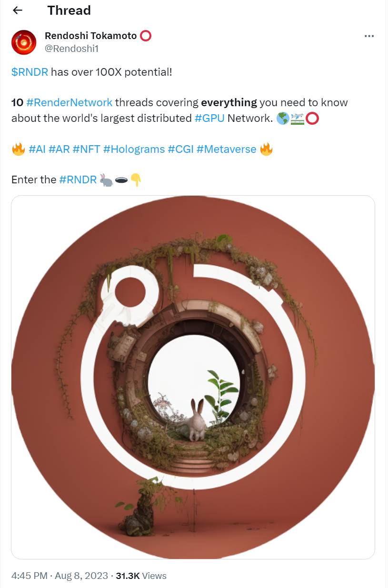Screen dimensions: 388x588
Task: Click the #CGI hashtag
Action: click(x=180, y=149)
